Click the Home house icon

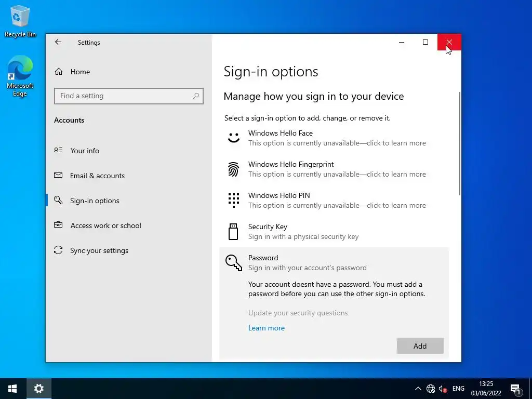coord(59,72)
